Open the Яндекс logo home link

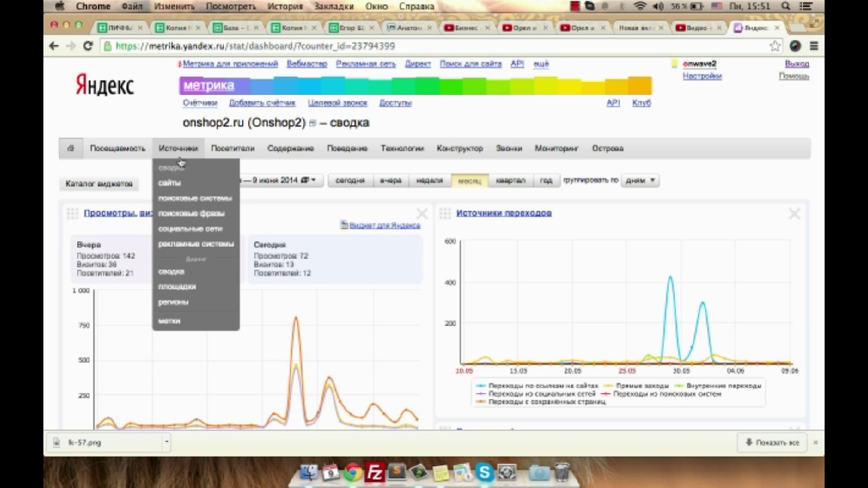pos(104,85)
